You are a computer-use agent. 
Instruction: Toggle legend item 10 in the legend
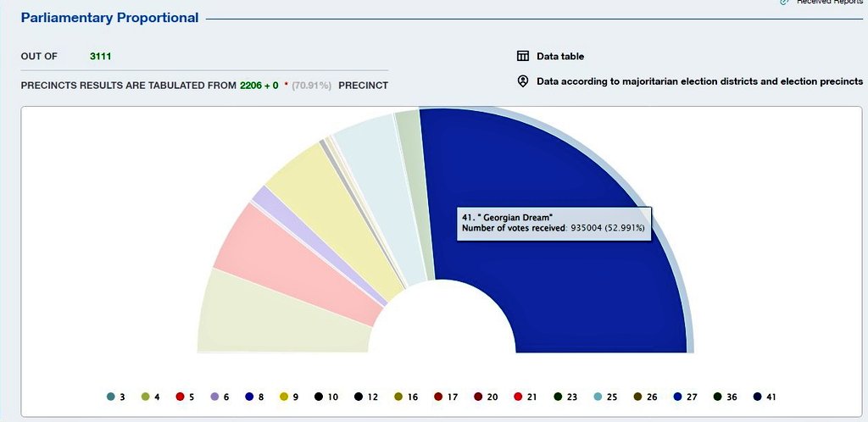[x=326, y=397]
